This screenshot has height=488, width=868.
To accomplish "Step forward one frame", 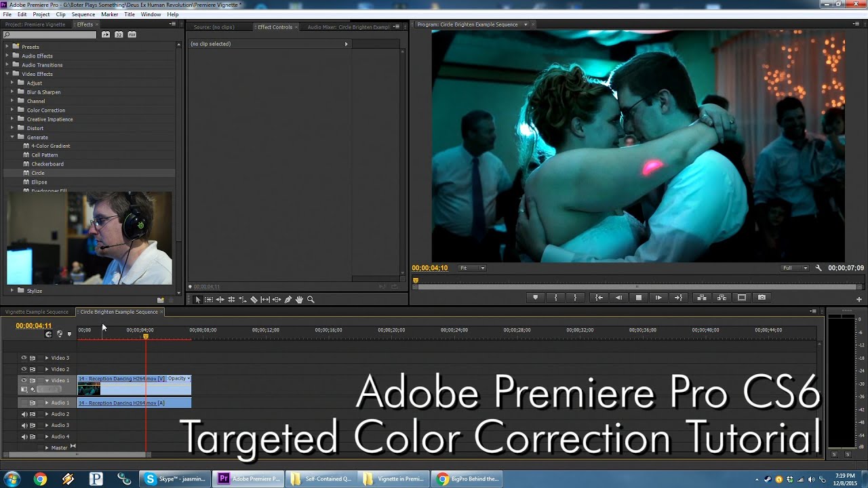I will tap(658, 298).
